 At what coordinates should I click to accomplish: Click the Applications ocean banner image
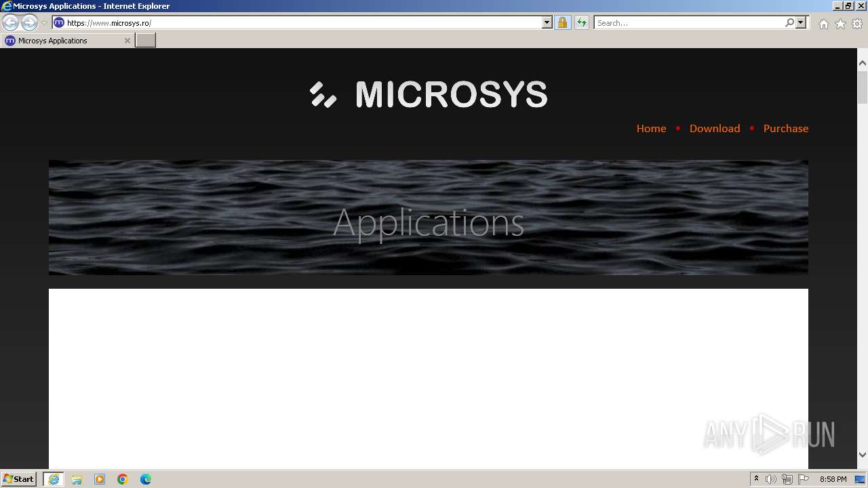coord(429,217)
